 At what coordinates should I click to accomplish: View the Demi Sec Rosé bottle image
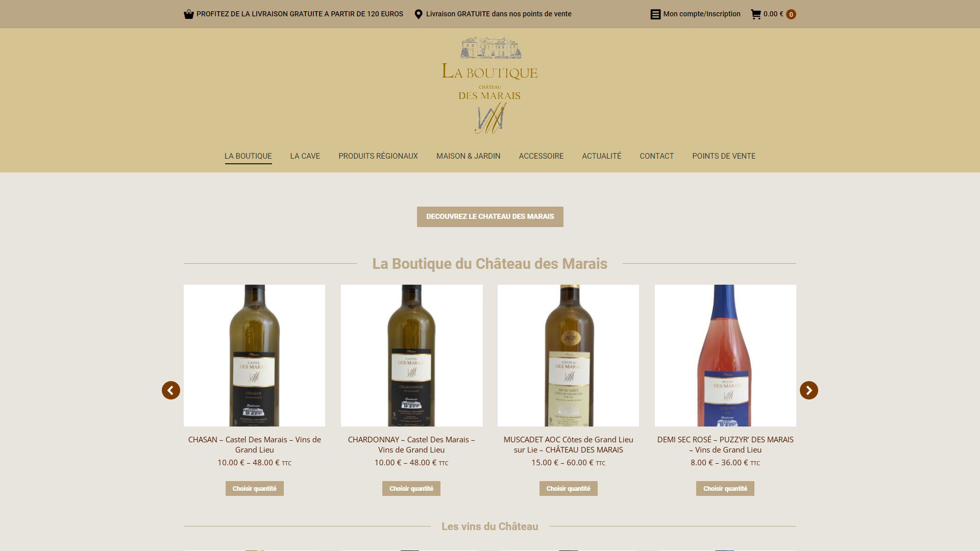(x=725, y=356)
